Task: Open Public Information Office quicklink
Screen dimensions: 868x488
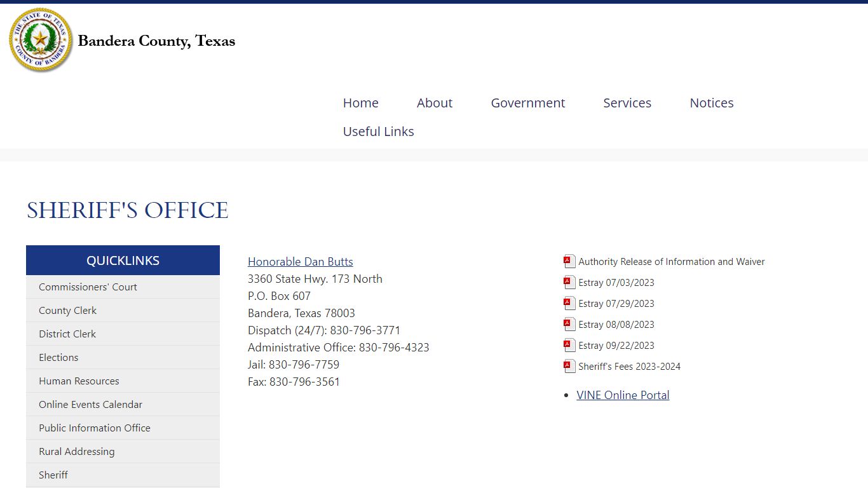Action: 123,428
